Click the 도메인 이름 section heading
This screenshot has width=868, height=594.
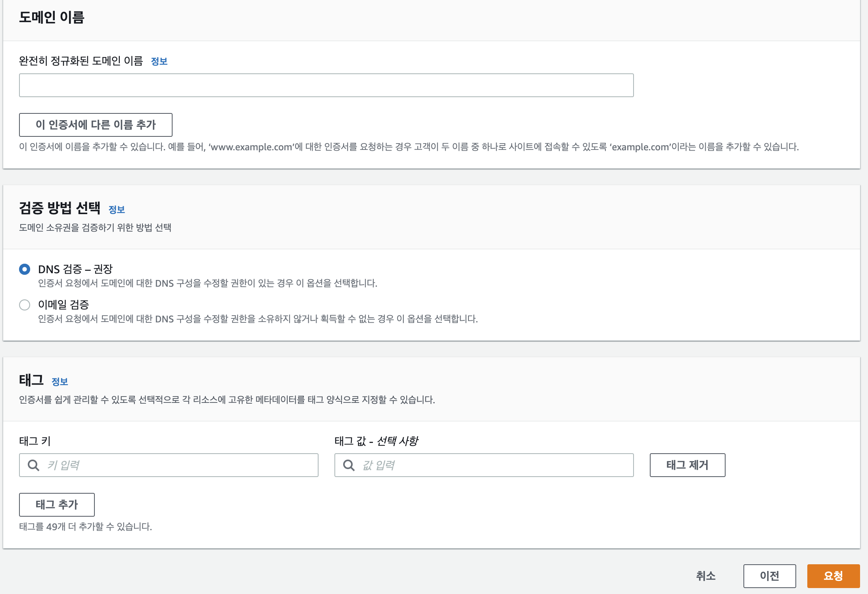pyautogui.click(x=52, y=17)
